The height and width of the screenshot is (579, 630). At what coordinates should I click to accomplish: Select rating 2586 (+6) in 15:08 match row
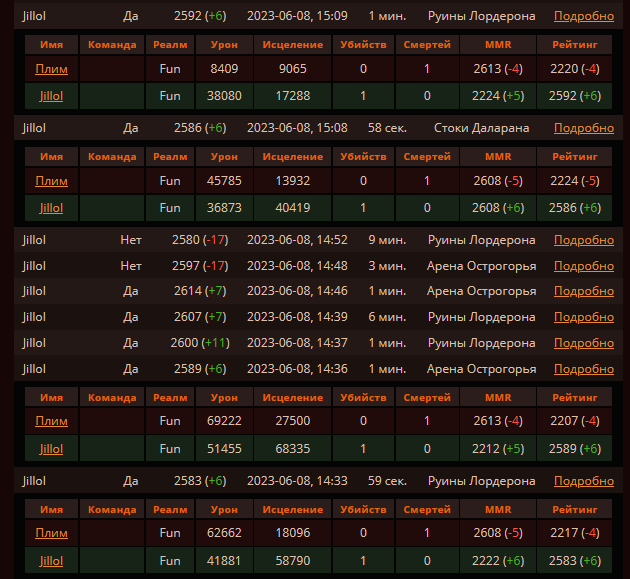coord(200,128)
